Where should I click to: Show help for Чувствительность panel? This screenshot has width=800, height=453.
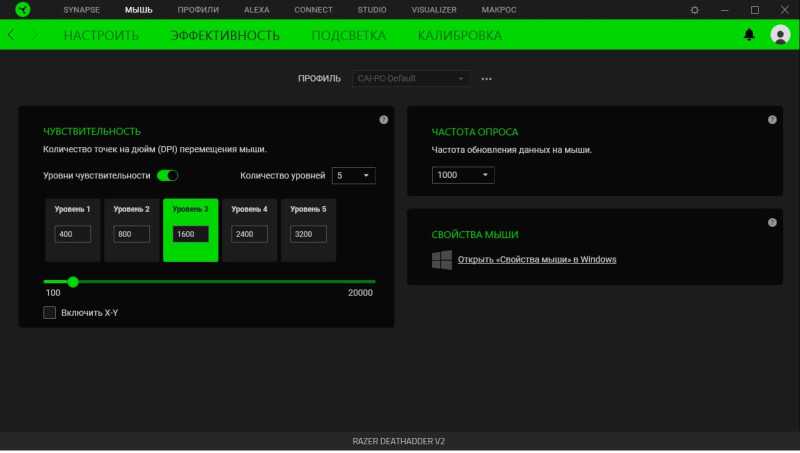tap(384, 120)
